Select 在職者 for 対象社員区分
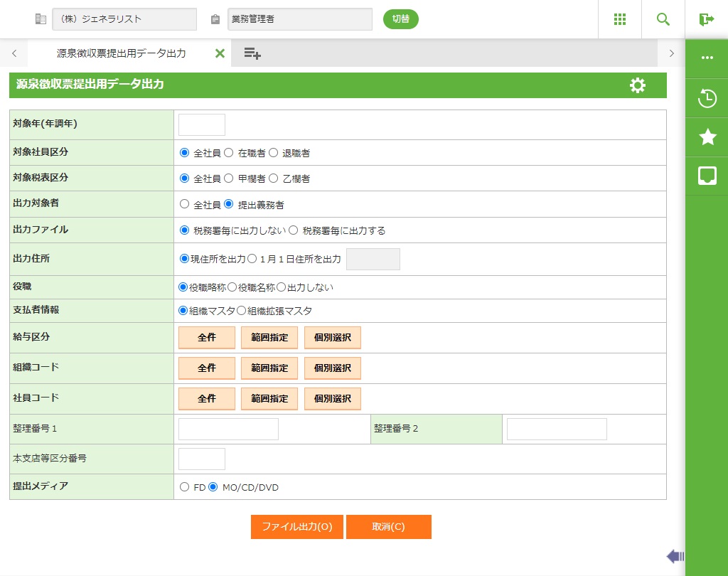 pyautogui.click(x=229, y=153)
